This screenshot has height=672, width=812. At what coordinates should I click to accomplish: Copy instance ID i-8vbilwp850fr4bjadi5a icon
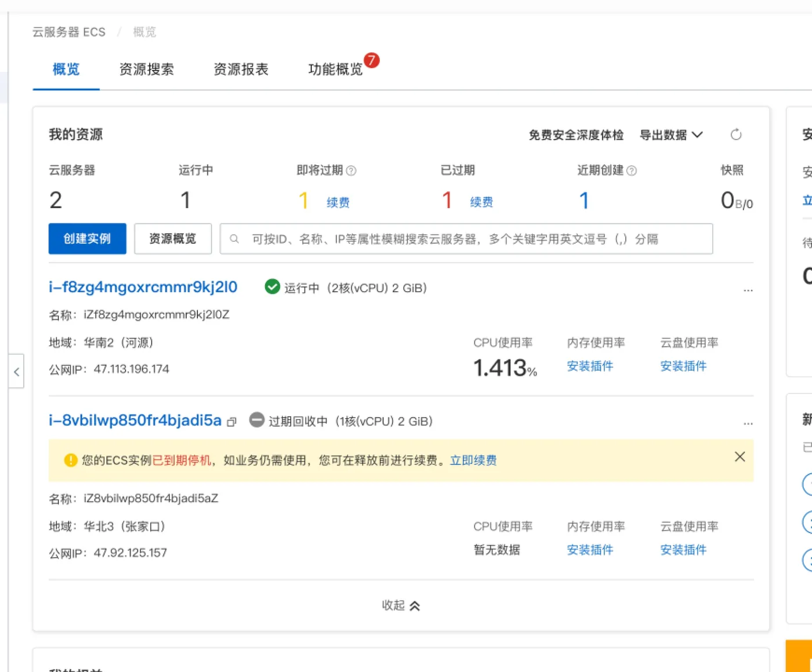click(x=232, y=422)
